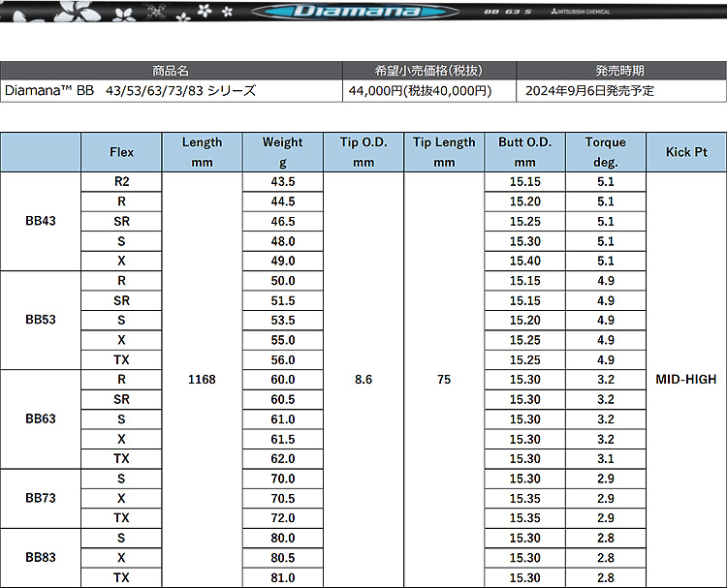The width and height of the screenshot is (727, 588).
Task: Click the Tip Length mm column header
Action: click(x=444, y=152)
